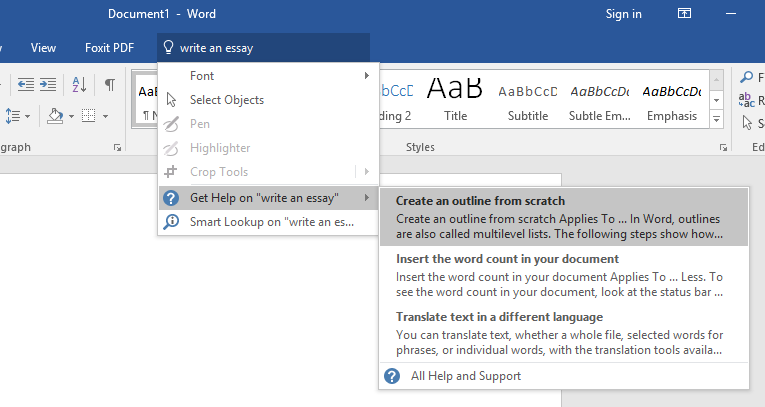The width and height of the screenshot is (765, 407).
Task: Click the Highlighter tool icon
Action: coord(171,148)
